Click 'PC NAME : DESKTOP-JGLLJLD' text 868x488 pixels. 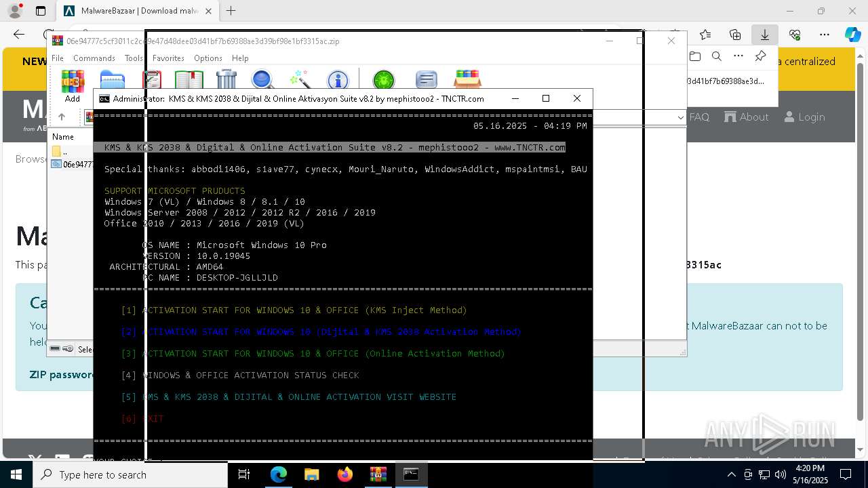pyautogui.click(x=210, y=278)
